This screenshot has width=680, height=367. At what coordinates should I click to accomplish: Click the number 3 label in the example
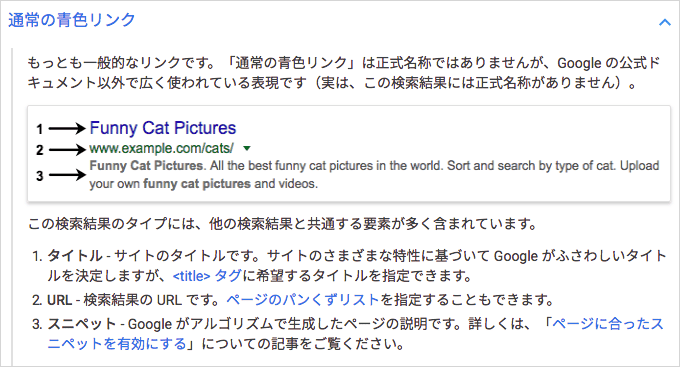tap(39, 176)
